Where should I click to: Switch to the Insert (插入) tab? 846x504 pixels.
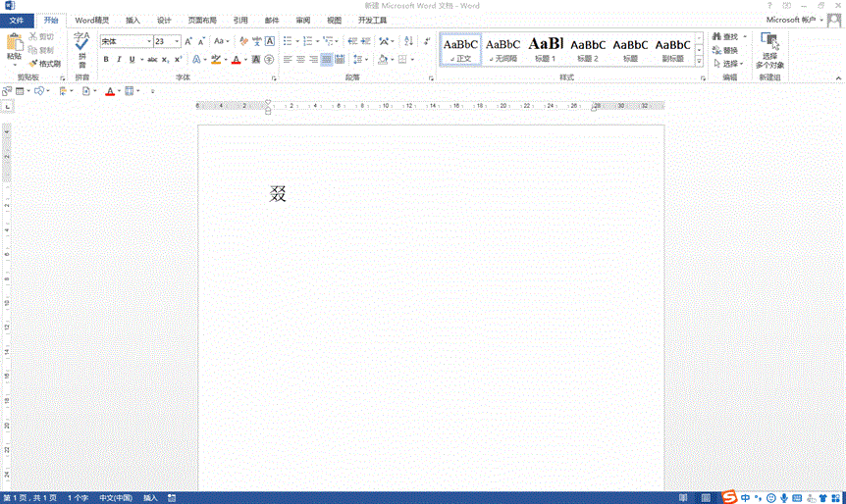132,20
